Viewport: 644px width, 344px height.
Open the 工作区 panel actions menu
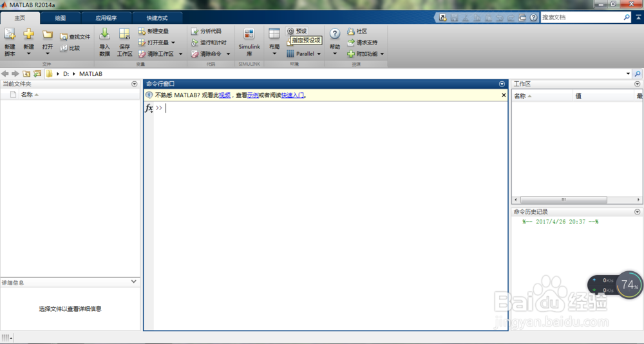click(638, 84)
